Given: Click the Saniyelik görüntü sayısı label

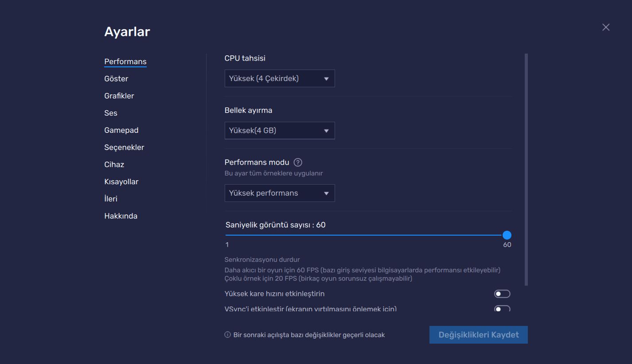Looking at the screenshot, I should click(276, 225).
